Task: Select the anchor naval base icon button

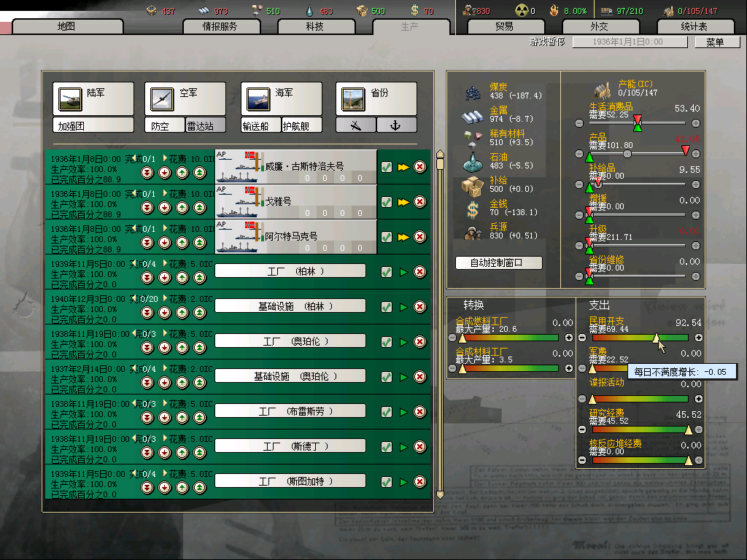Action: coord(396,125)
